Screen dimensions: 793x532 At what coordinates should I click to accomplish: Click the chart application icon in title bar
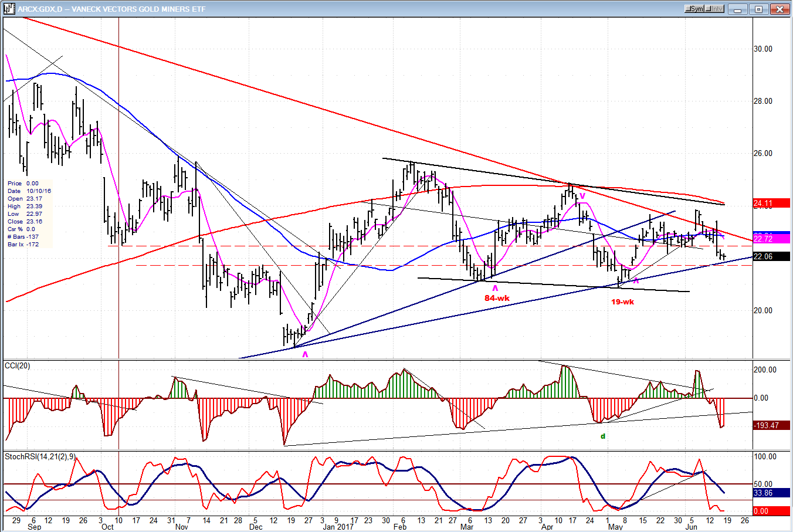[x=8, y=9]
